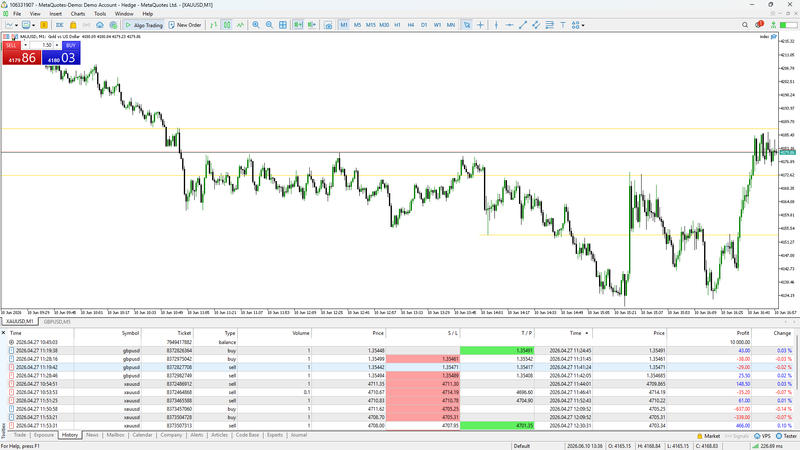Choose the text label tool
Screen dimensions: 800x450
[x=563, y=24]
